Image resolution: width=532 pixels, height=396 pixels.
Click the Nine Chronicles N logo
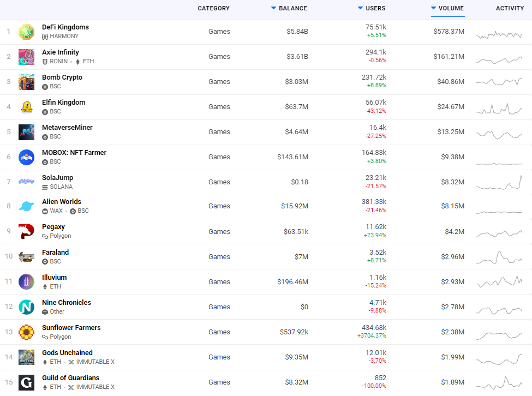tap(27, 307)
